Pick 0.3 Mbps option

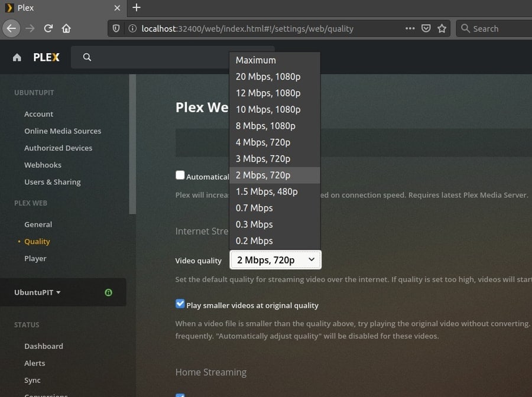274,224
